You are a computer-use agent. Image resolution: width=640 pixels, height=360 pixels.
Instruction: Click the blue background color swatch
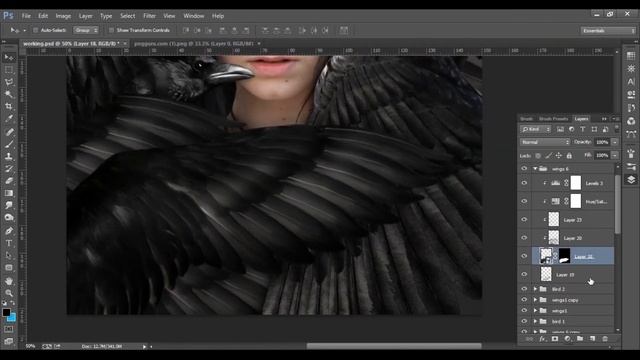[12, 317]
